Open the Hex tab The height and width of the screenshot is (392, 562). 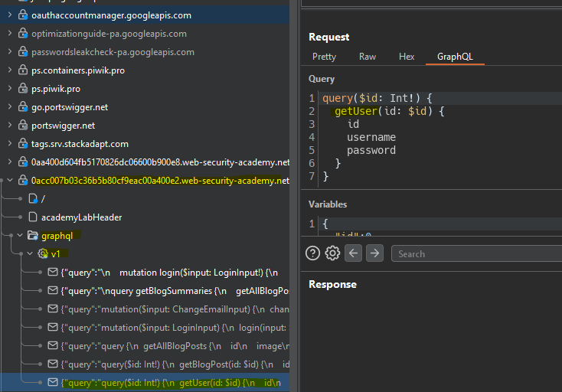407,57
